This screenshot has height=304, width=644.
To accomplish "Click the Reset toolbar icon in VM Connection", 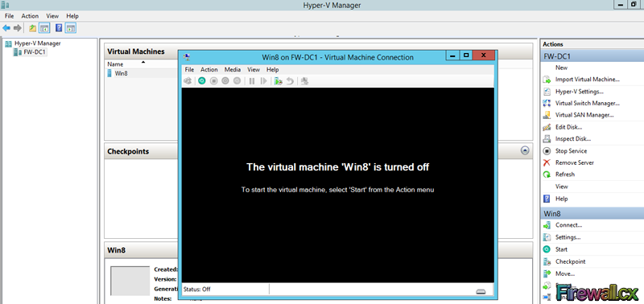I will (264, 81).
